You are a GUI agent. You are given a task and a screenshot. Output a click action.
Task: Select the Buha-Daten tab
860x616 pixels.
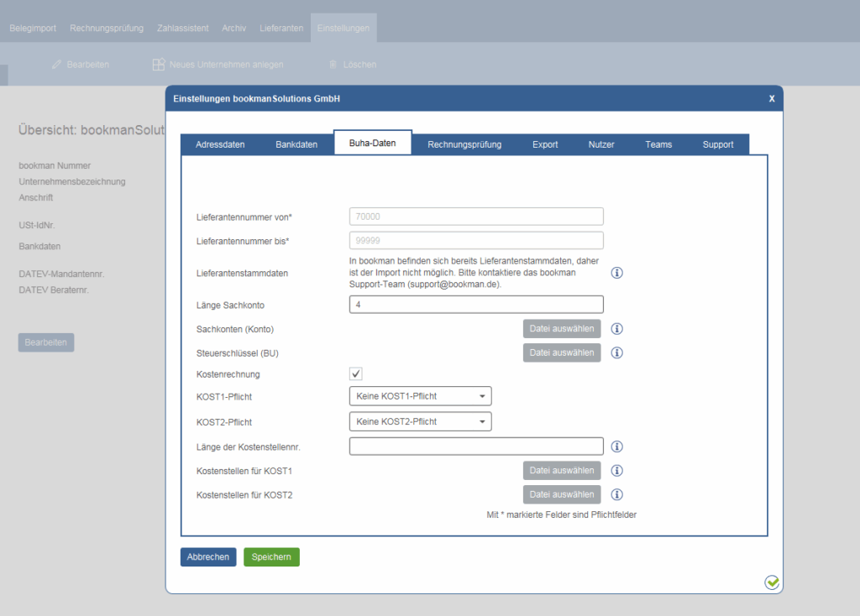pos(372,143)
